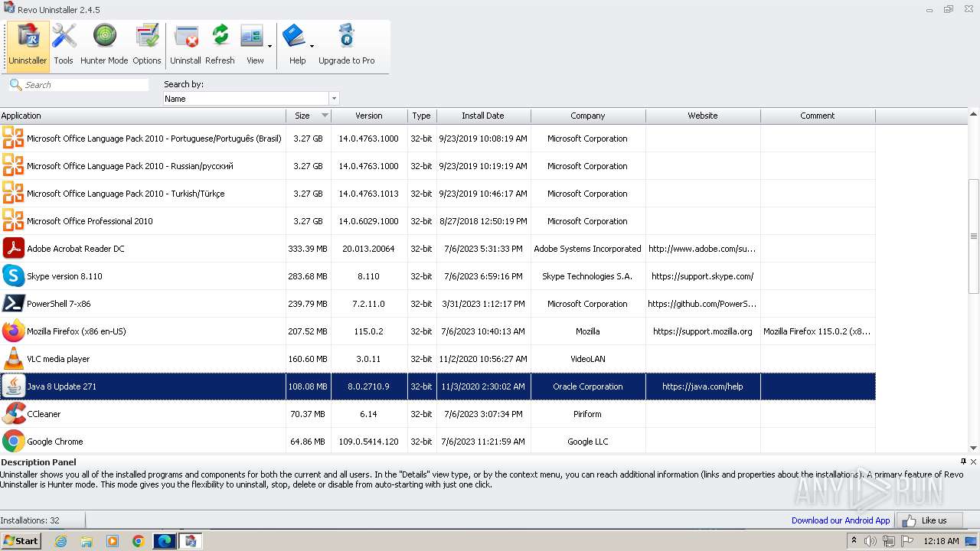Click the Skype application icon
980x551 pixels.
(13, 275)
